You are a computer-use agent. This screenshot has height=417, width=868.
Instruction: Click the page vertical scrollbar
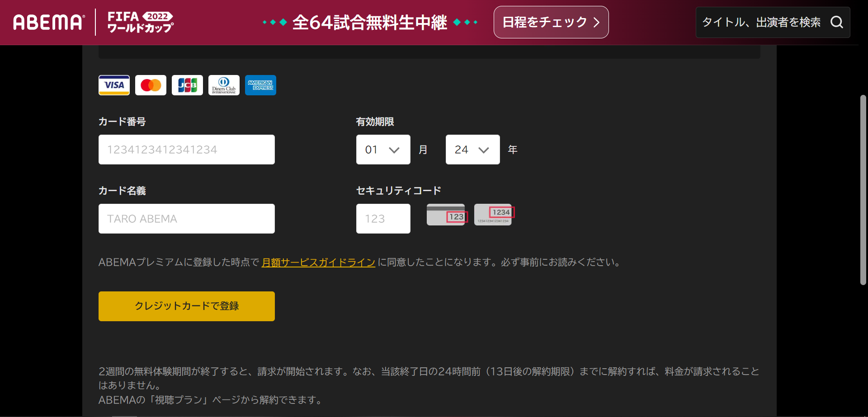[x=863, y=190]
